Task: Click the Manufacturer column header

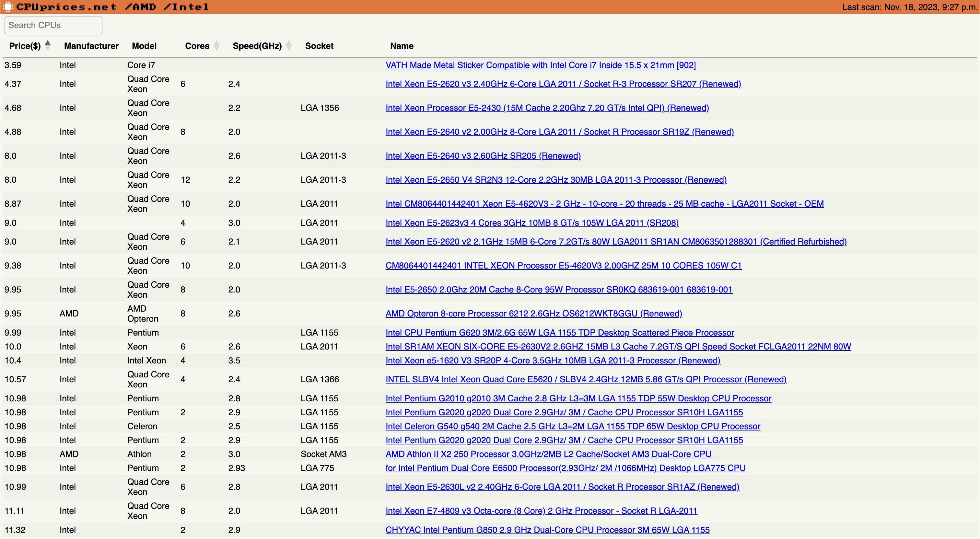Action: point(91,46)
